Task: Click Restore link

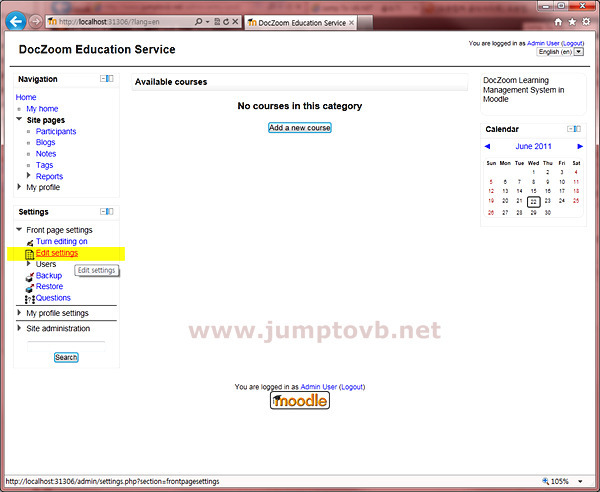Action: (x=49, y=286)
